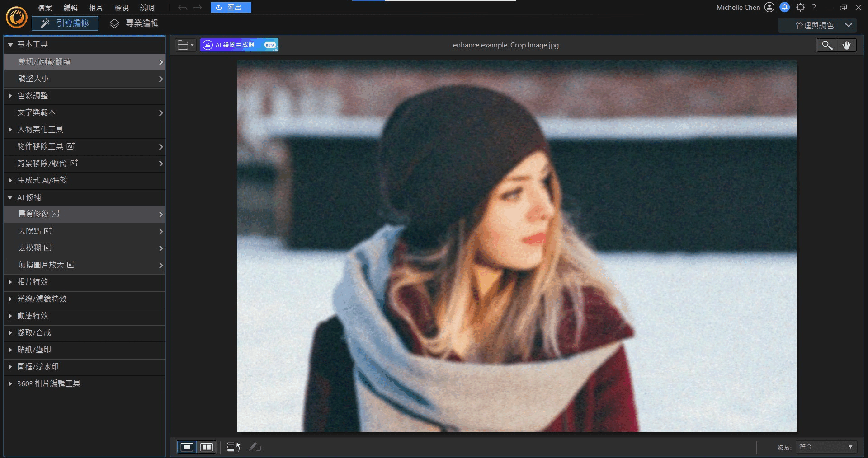868x458 pixels.
Task: Open the 背景移除/取代 AI tool
Action: [85, 164]
